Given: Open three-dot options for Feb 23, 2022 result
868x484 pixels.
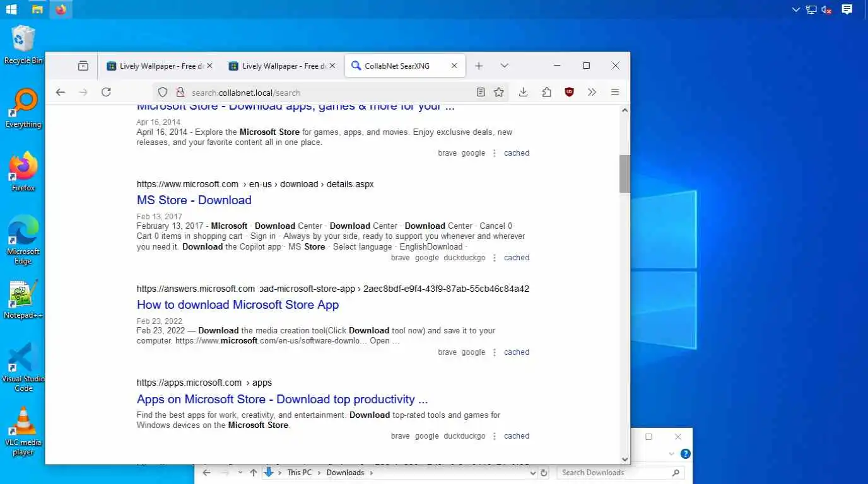Looking at the screenshot, I should 495,352.
